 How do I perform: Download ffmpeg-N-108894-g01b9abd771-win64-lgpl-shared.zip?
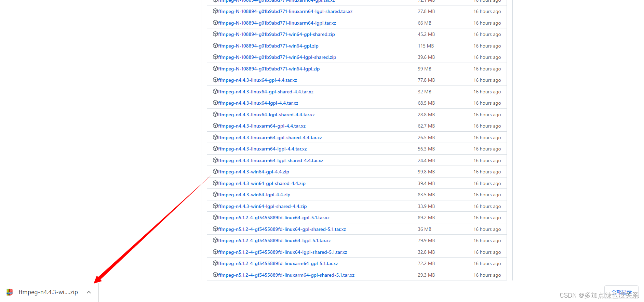click(x=277, y=57)
